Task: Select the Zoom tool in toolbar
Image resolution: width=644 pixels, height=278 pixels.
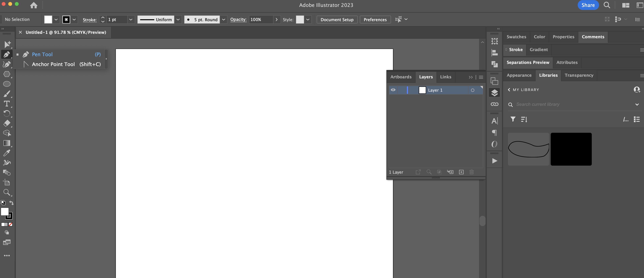Action: tap(7, 192)
